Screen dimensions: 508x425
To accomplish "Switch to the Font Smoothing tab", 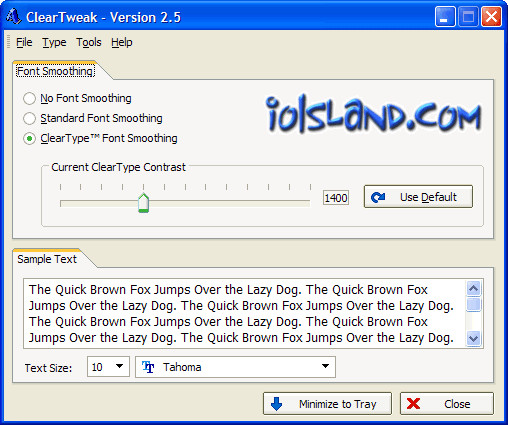I will tap(55, 71).
